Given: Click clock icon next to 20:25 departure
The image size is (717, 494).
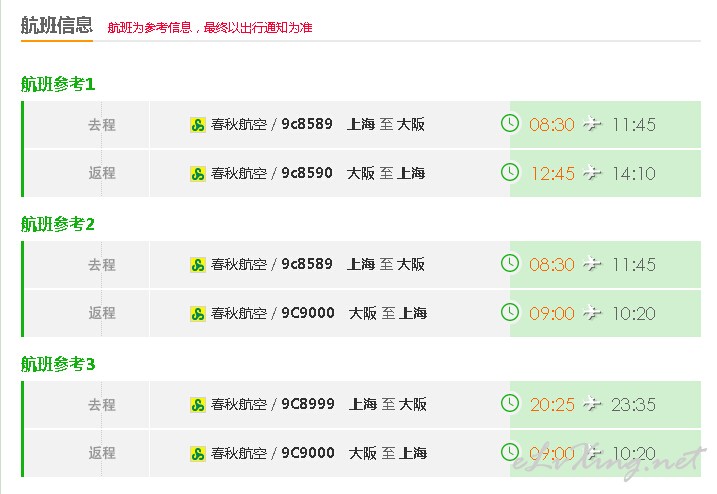Looking at the screenshot, I should (x=510, y=404).
